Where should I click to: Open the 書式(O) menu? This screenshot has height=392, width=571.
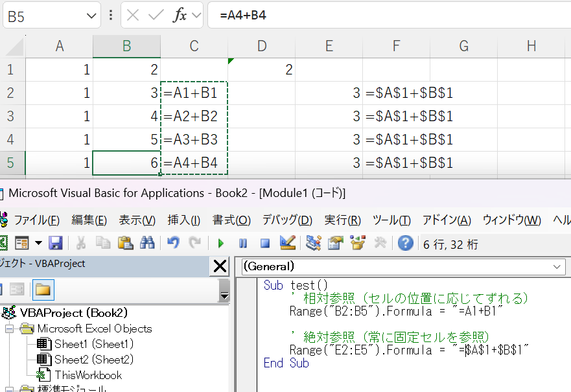(x=231, y=220)
